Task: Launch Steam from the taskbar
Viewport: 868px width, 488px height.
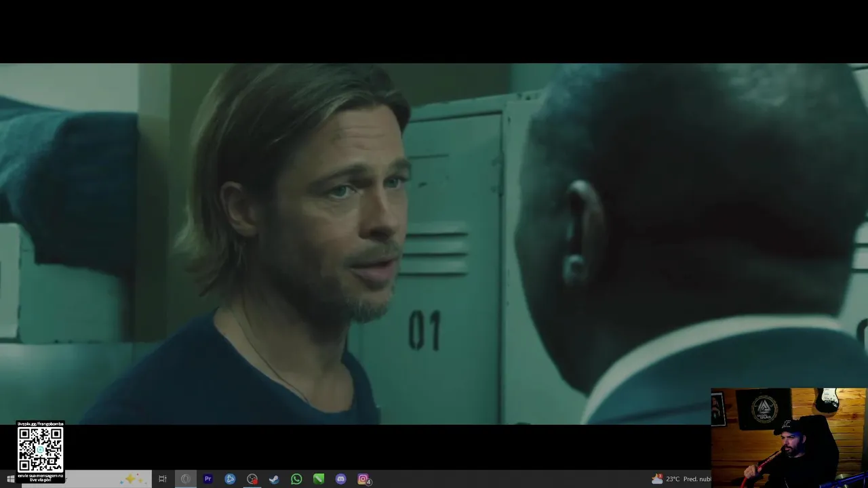Action: click(274, 479)
